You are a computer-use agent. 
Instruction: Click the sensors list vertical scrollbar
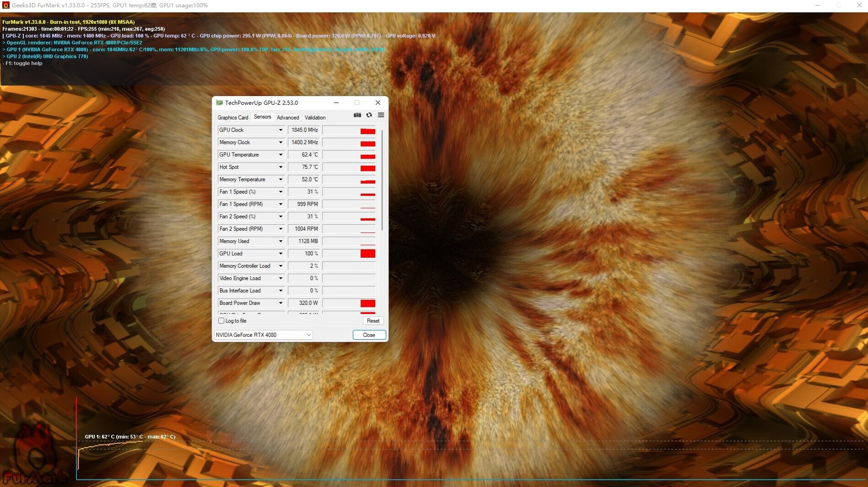pos(382,179)
